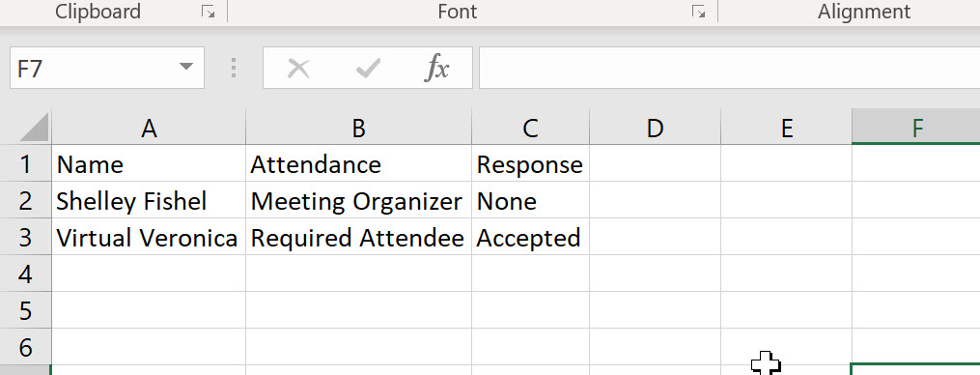Select the Required Attendee cell
980x375 pixels.
click(x=359, y=237)
